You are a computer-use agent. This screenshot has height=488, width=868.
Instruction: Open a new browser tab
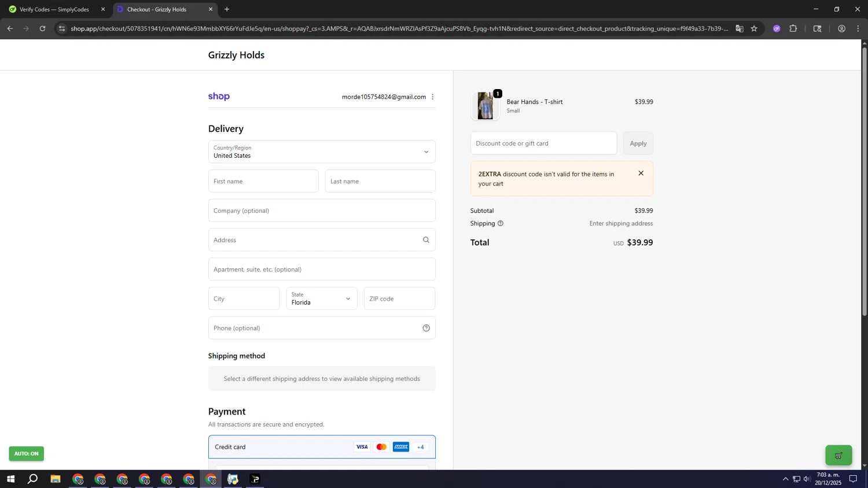[x=227, y=9]
